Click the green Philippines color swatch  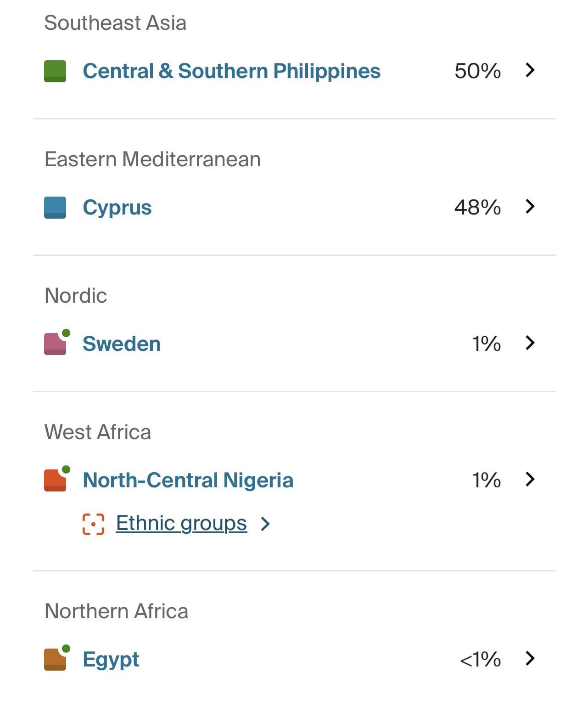55,71
